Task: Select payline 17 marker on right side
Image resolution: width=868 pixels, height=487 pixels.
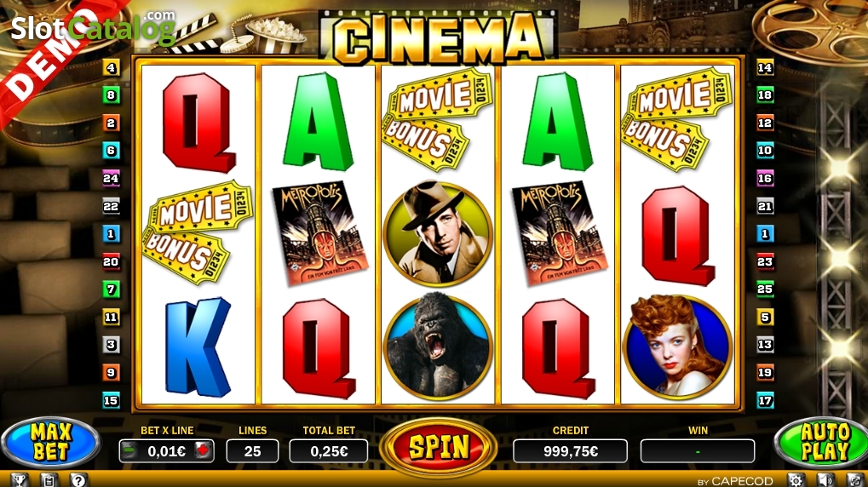Action: tap(765, 400)
